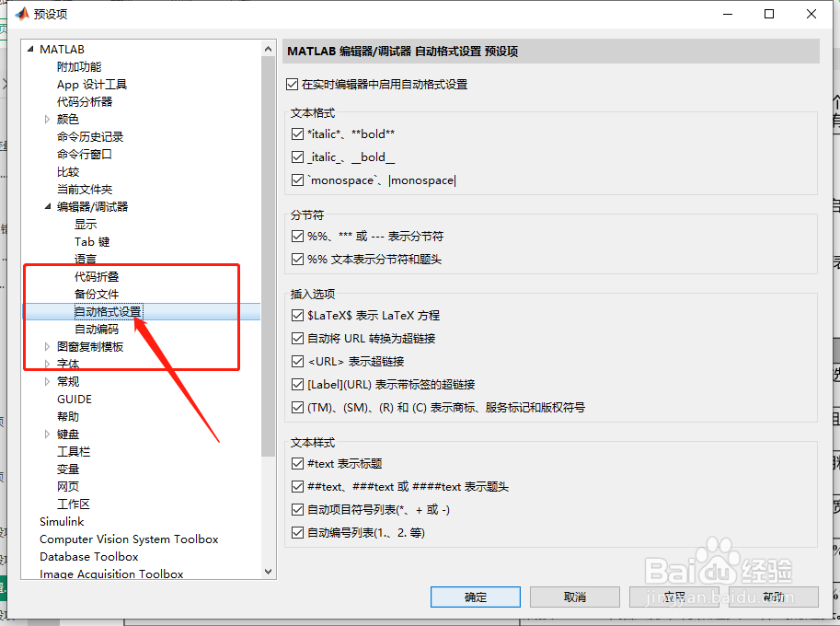Screen dimensions: 840x626
Task: Maximize the preferences window
Action: 769,14
